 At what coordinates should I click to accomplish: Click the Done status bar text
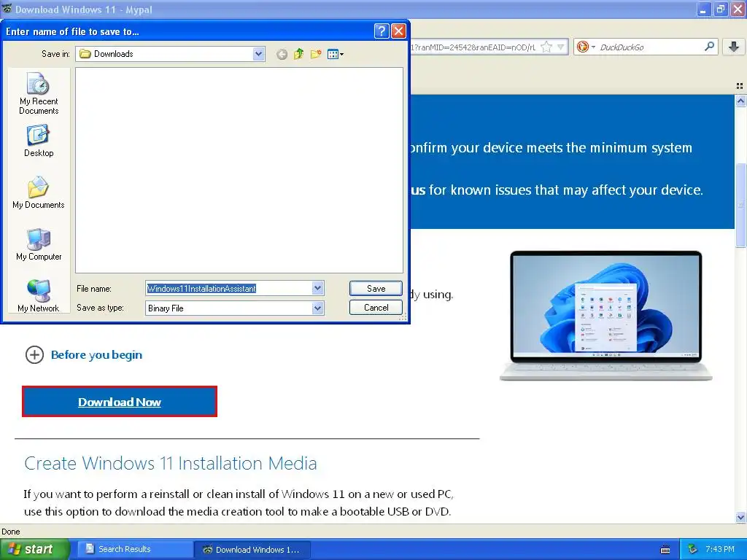tap(10, 532)
